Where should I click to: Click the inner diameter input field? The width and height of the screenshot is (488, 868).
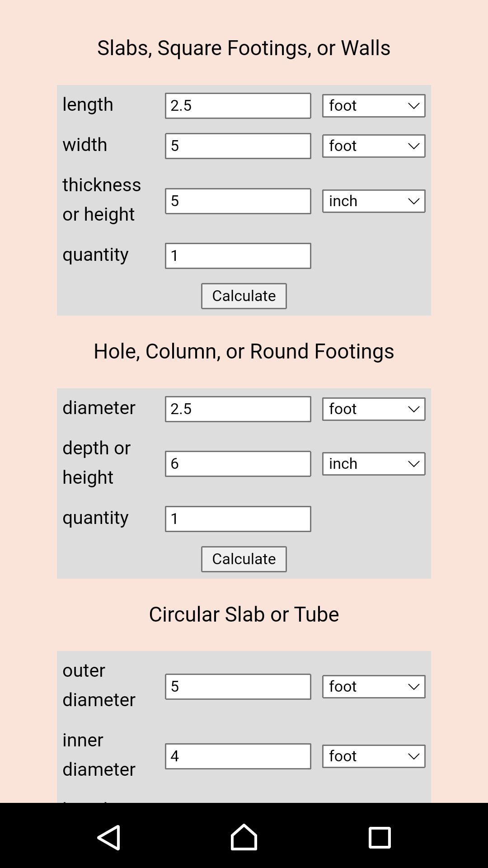(x=238, y=756)
